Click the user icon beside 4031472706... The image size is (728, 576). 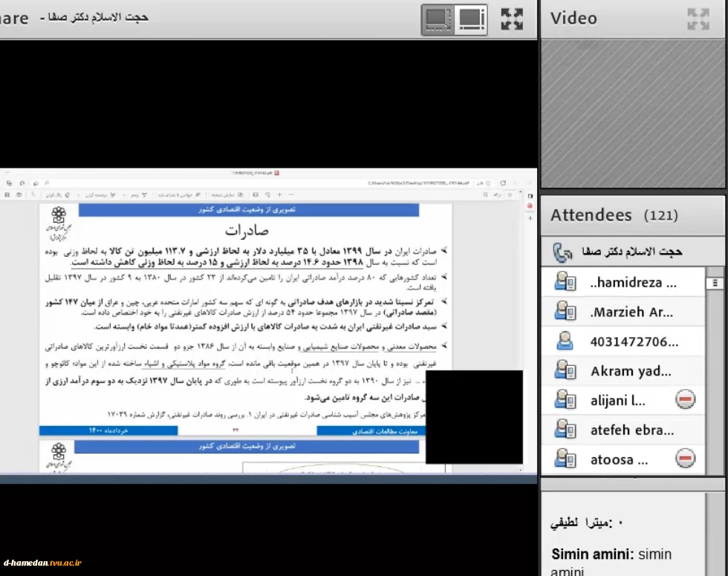click(x=565, y=341)
